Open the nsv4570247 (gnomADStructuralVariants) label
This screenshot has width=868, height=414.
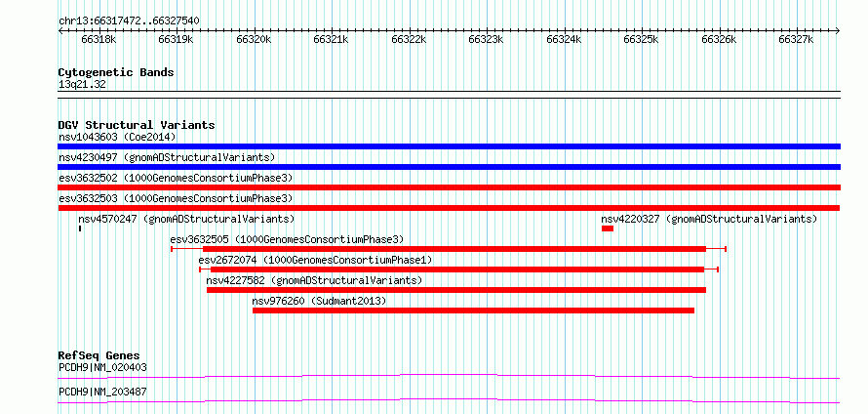coord(186,219)
